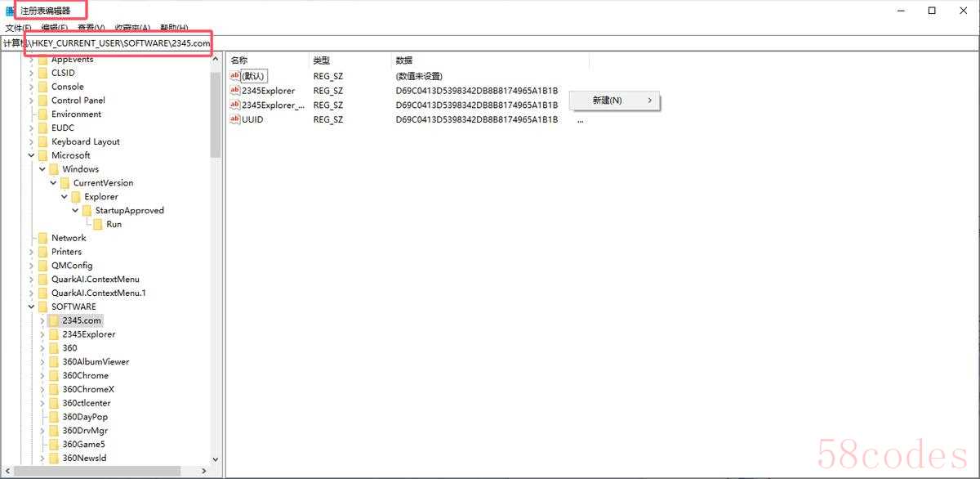Open the 文件(F) menu

(x=18, y=28)
